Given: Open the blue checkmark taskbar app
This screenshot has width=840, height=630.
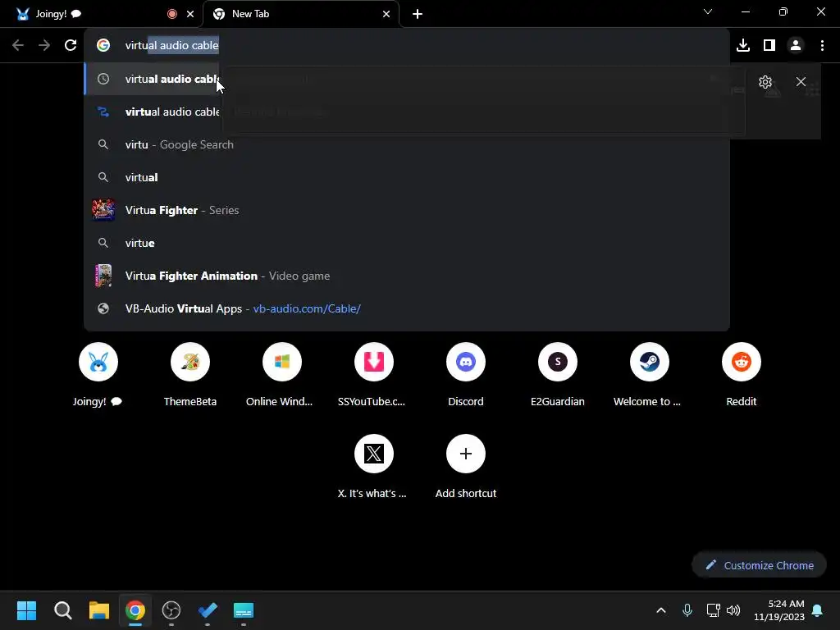Looking at the screenshot, I should 208,610.
